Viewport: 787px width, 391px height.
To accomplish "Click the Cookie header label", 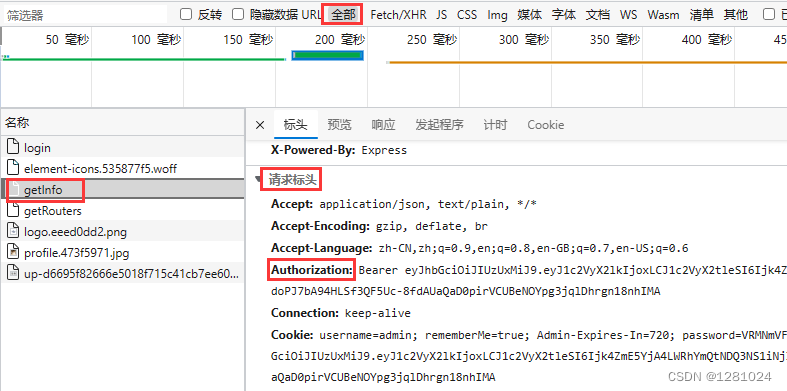I will [292, 335].
